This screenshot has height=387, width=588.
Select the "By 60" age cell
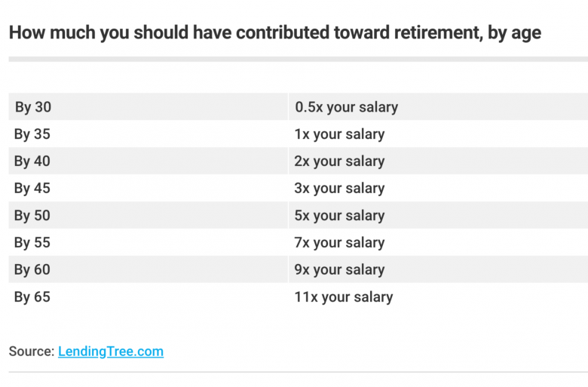[x=32, y=270]
